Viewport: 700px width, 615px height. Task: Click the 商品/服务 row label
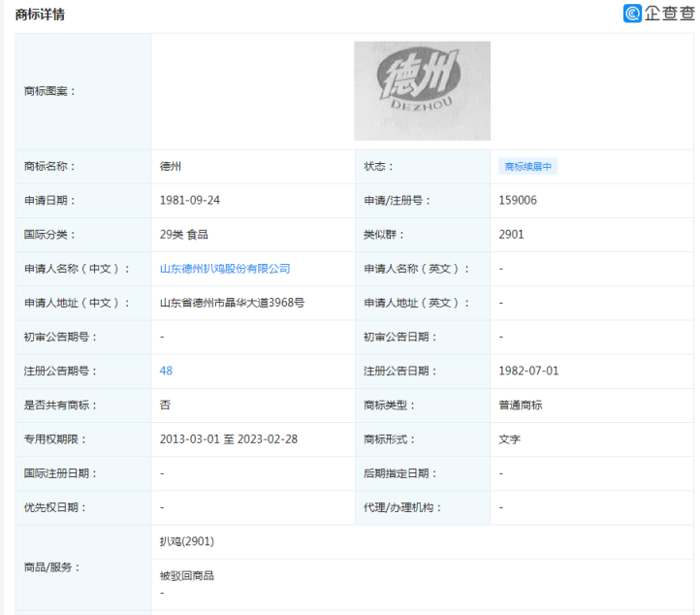click(x=51, y=566)
